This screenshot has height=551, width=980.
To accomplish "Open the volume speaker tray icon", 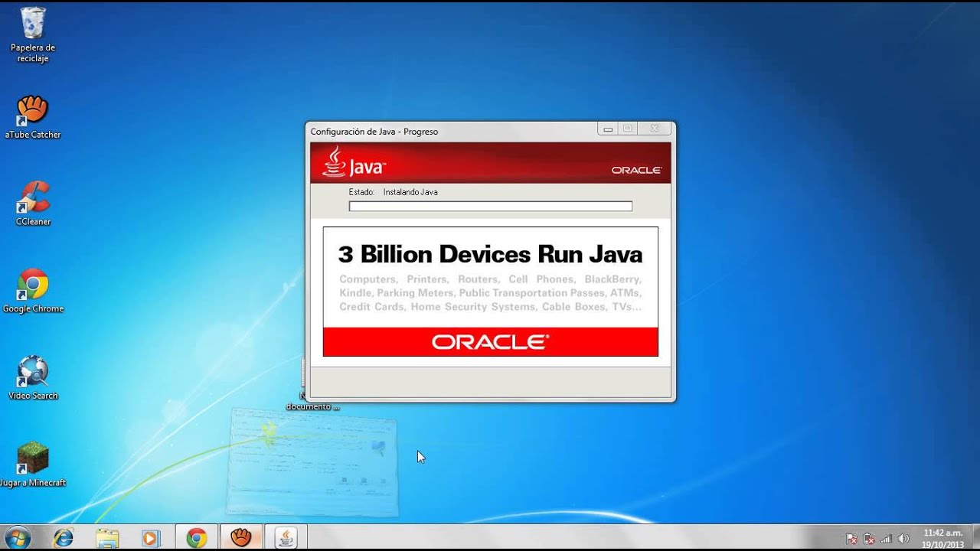I will [x=903, y=539].
